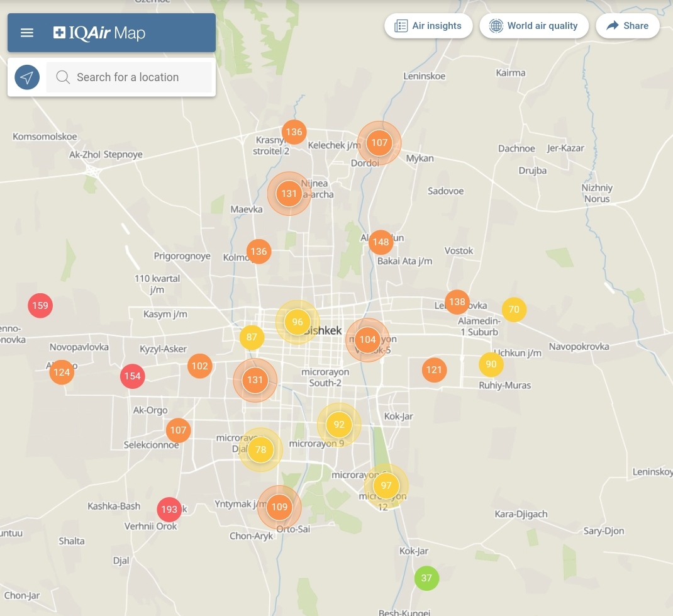
Task: Select the yellow 78 AQI marker
Action: pos(260,450)
